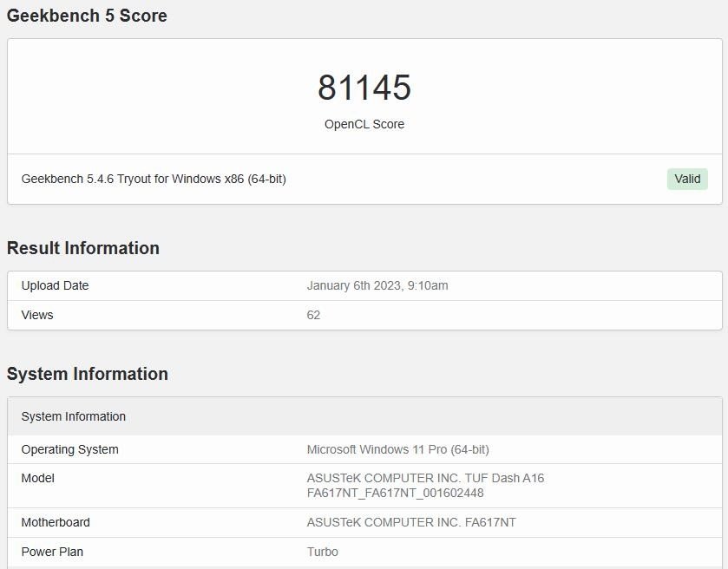Click Microsoft Windows 11 Pro value
Viewport: 728px width, 569px height.
[398, 449]
